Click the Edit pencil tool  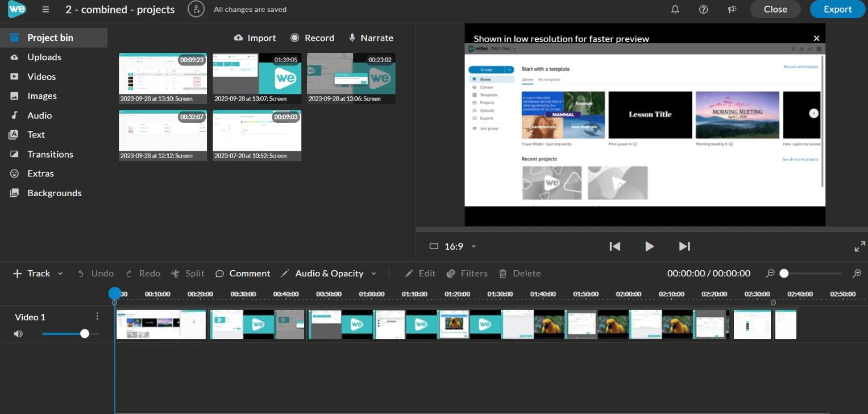pos(420,274)
